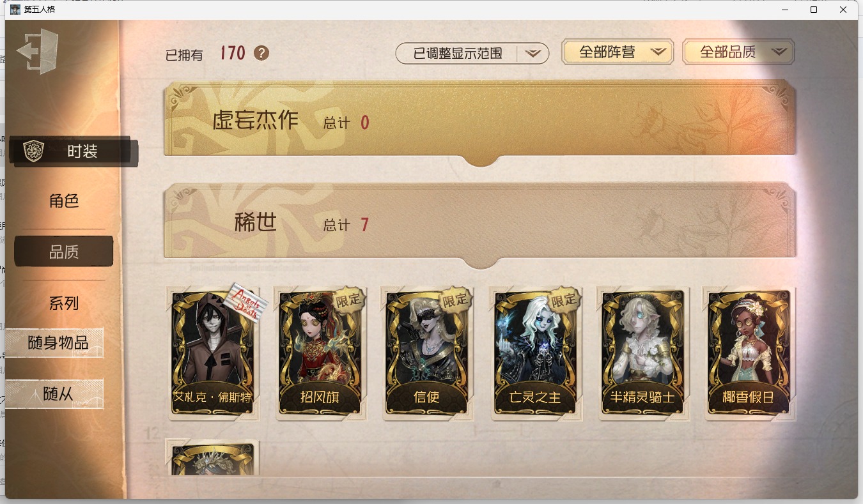Click 限定 badge on 亡灵之主 card
The image size is (863, 504).
tap(564, 298)
